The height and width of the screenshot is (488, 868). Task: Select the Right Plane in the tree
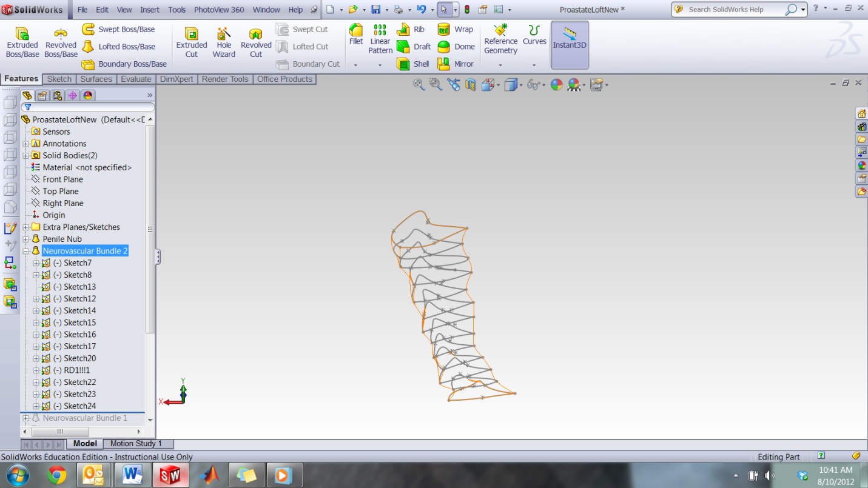pyautogui.click(x=63, y=203)
